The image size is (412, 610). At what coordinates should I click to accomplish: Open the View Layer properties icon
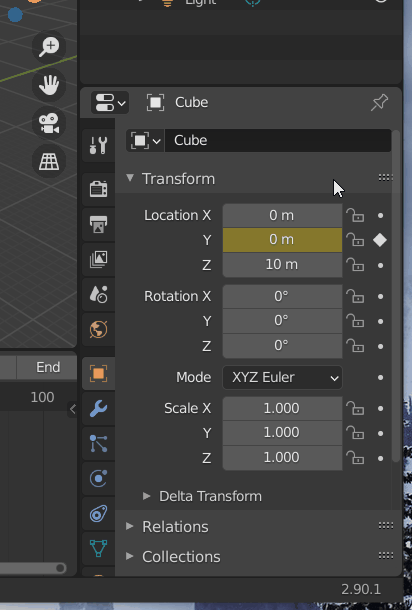click(98, 259)
